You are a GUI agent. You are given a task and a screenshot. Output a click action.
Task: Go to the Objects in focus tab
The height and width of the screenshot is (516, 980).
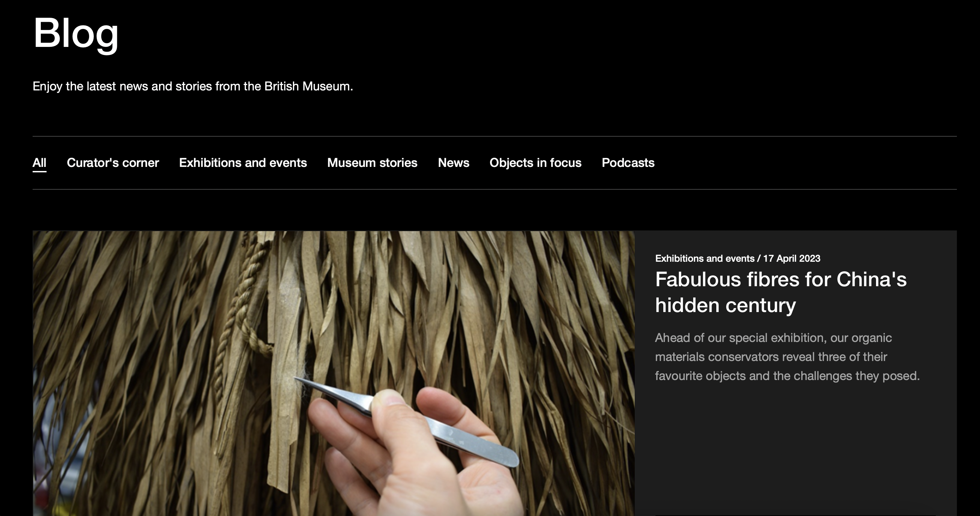tap(535, 163)
